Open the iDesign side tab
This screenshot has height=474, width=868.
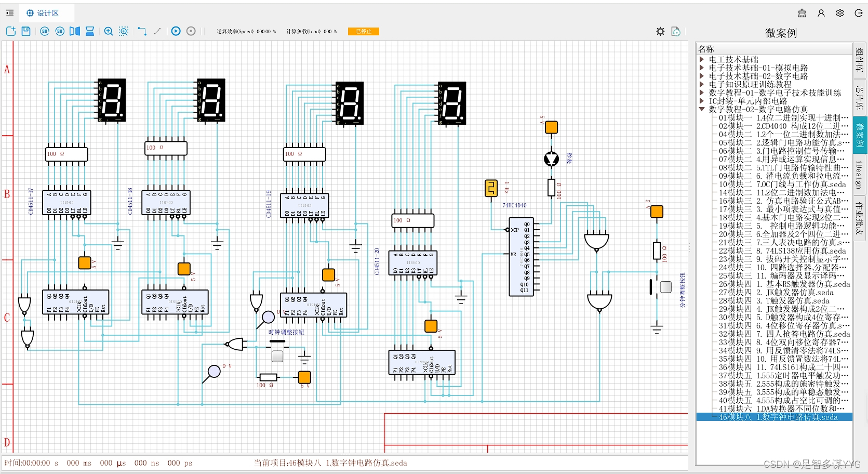860,175
